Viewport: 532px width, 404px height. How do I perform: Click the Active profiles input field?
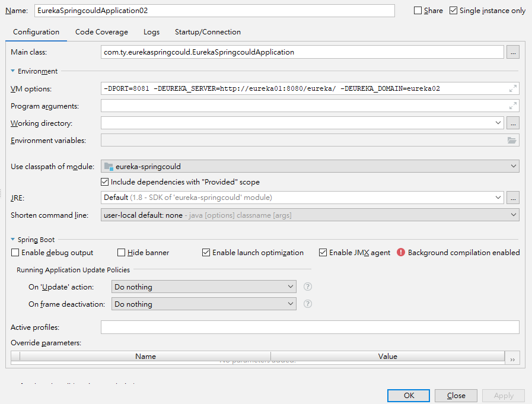pos(310,327)
